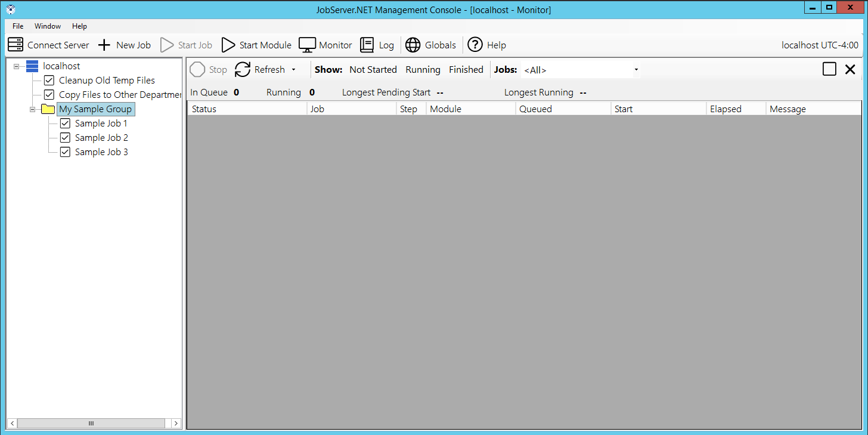The image size is (868, 435).
Task: Click the tree panel horizontal scrollbar
Action: point(91,423)
